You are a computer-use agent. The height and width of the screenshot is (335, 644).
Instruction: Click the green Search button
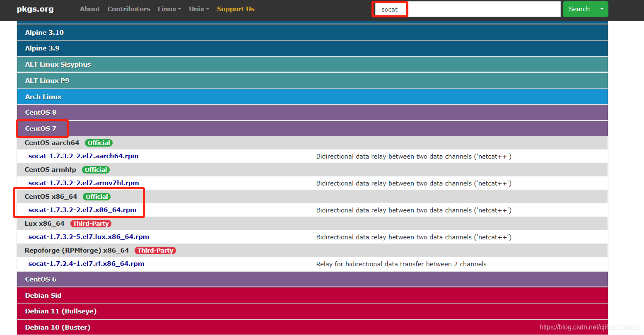click(x=579, y=9)
